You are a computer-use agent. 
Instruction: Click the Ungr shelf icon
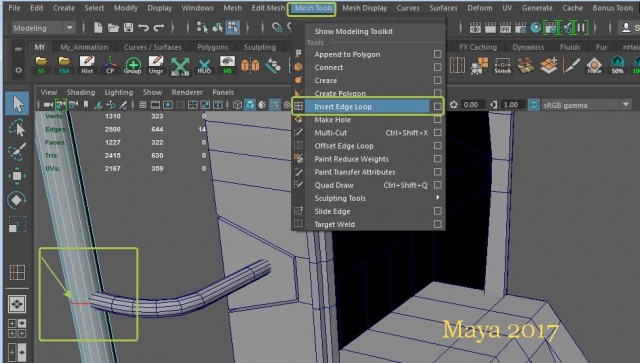pos(156,65)
